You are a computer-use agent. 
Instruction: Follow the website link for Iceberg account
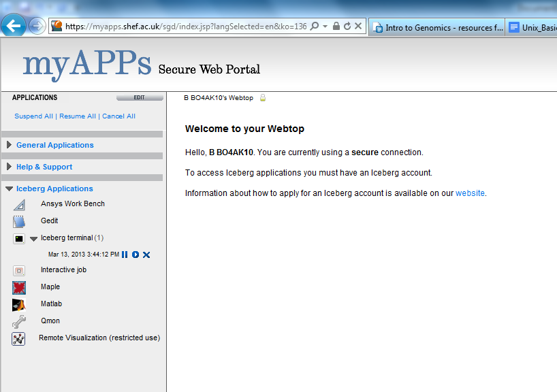(x=470, y=193)
